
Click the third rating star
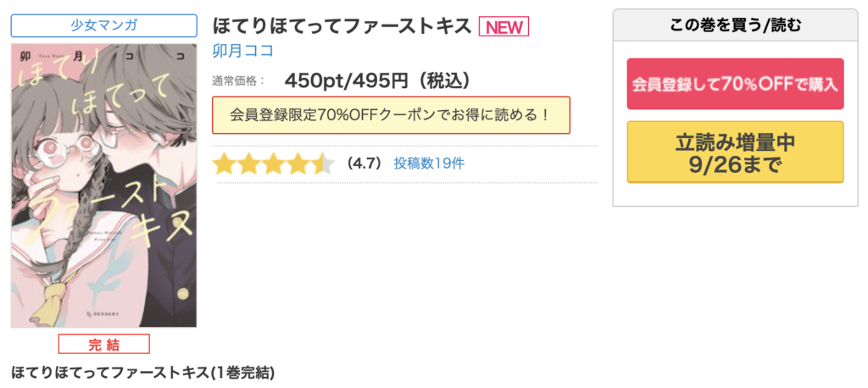click(x=274, y=164)
